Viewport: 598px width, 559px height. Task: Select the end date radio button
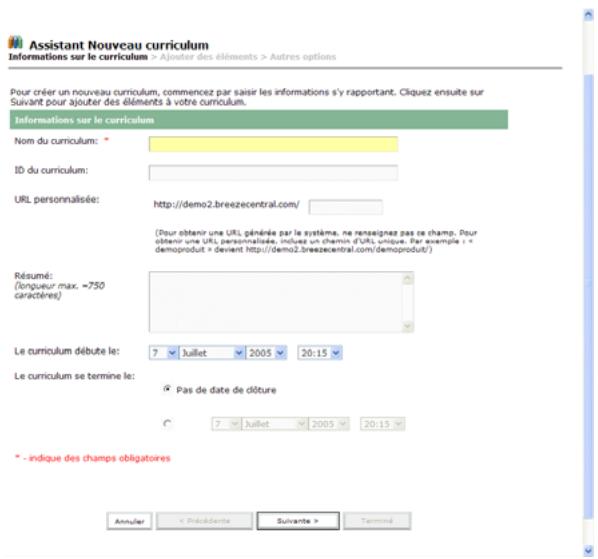click(167, 424)
